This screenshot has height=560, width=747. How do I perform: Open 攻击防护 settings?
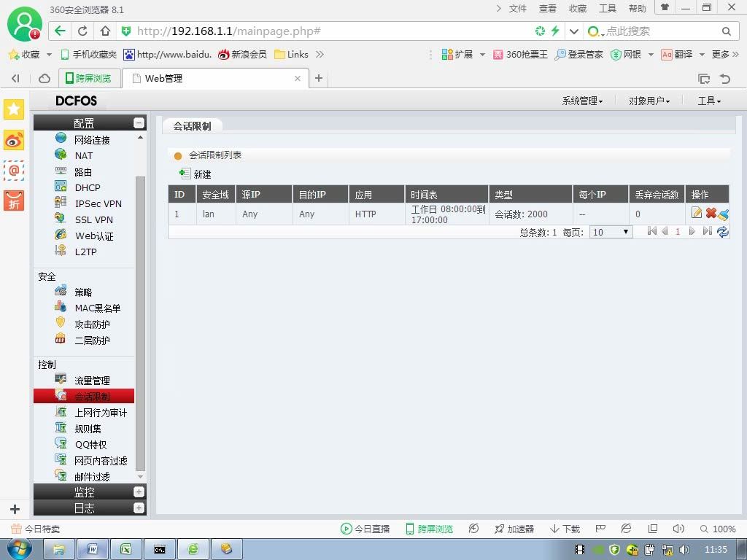tap(92, 324)
